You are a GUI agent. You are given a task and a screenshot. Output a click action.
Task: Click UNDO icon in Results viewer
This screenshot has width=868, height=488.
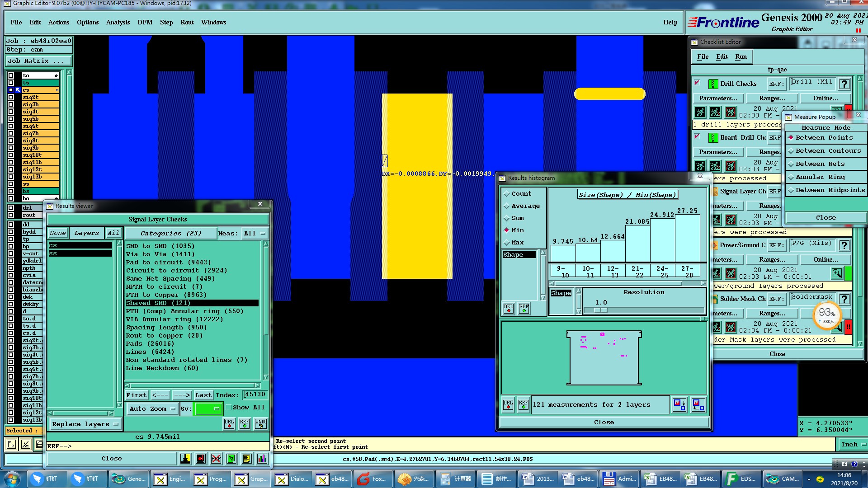(261, 424)
